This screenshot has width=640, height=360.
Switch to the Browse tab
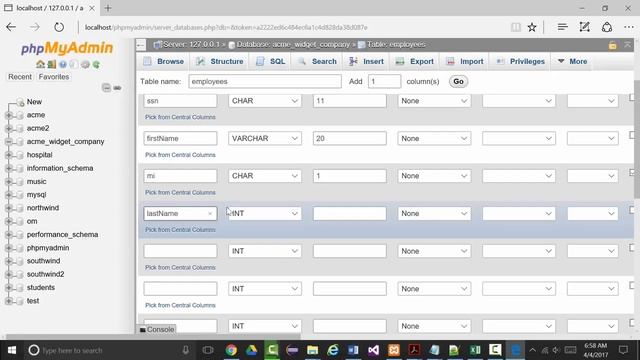point(163,61)
